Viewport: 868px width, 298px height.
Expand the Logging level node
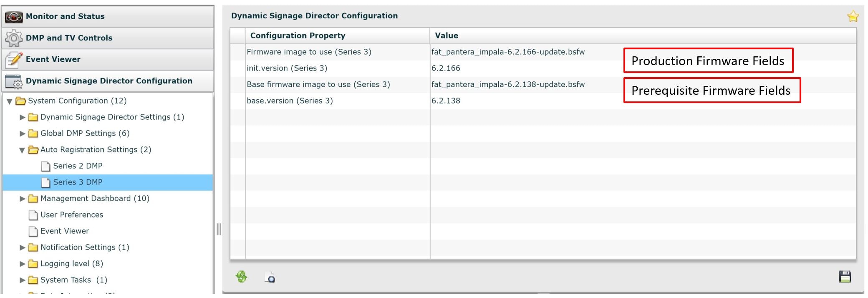(x=23, y=264)
